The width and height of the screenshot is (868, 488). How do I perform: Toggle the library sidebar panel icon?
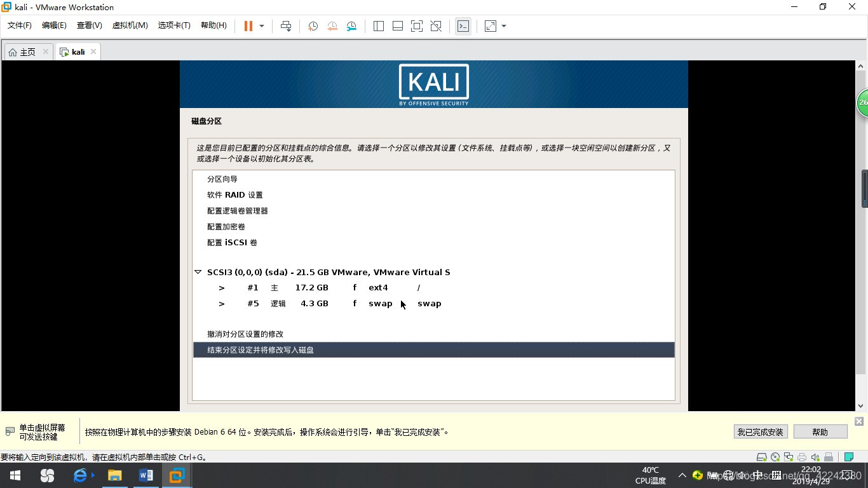click(x=379, y=26)
